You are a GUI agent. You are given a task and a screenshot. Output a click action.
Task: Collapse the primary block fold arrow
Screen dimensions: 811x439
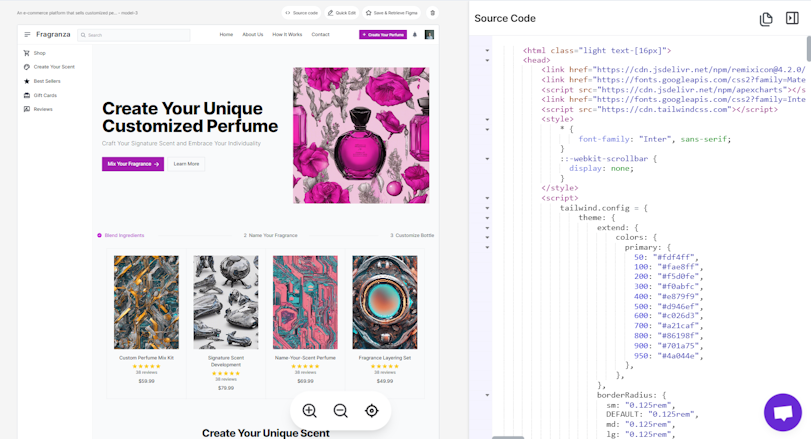tap(487, 247)
